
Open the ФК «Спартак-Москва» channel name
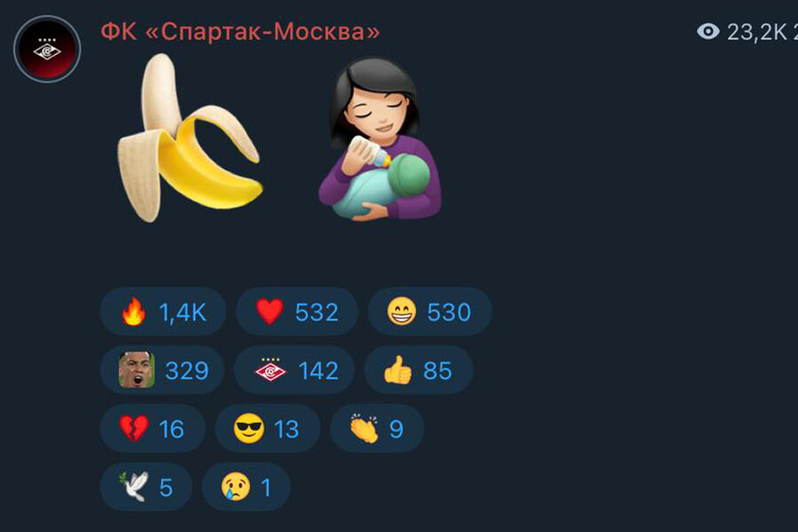click(240, 32)
